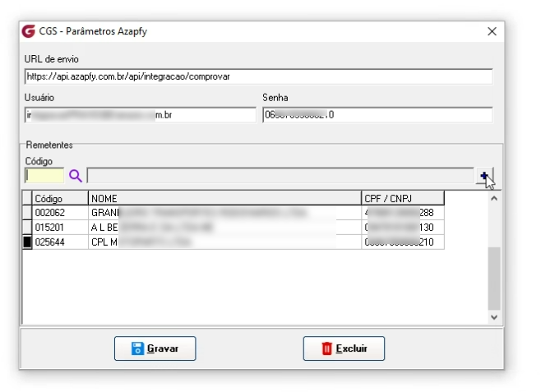Click the table scrollbar up arrow
The image size is (541, 392).
click(494, 198)
